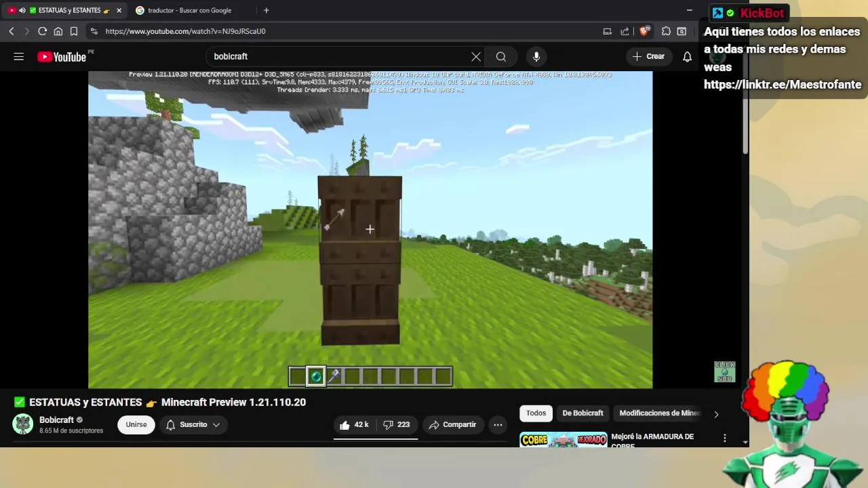Go to the YouTube home logo
The height and width of the screenshot is (488, 868).
click(62, 57)
